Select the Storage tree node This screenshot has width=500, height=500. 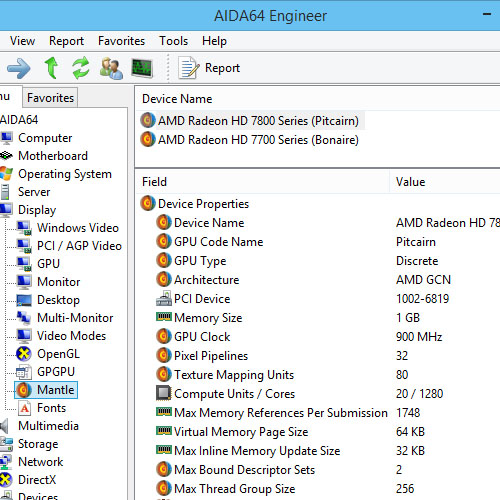click(x=38, y=444)
